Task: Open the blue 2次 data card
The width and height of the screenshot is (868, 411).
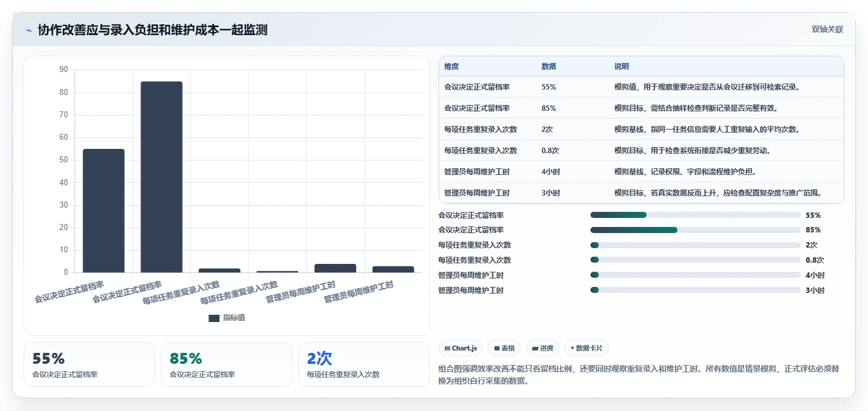Action: (x=364, y=364)
